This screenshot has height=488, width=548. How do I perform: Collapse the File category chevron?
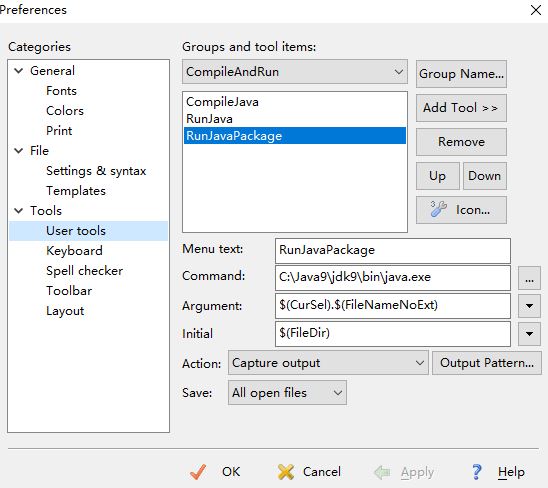[x=19, y=151]
